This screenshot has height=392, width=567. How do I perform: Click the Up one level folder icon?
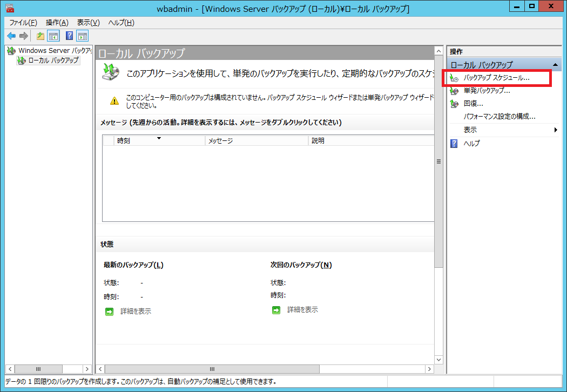click(x=40, y=36)
